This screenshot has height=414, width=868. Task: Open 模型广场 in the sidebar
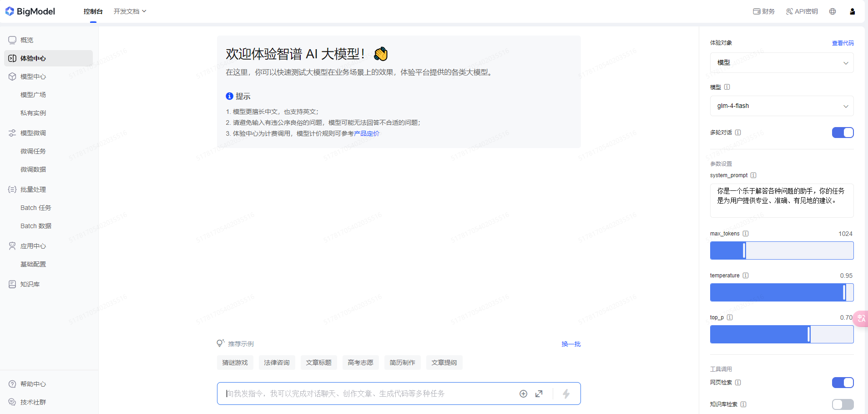(x=33, y=95)
